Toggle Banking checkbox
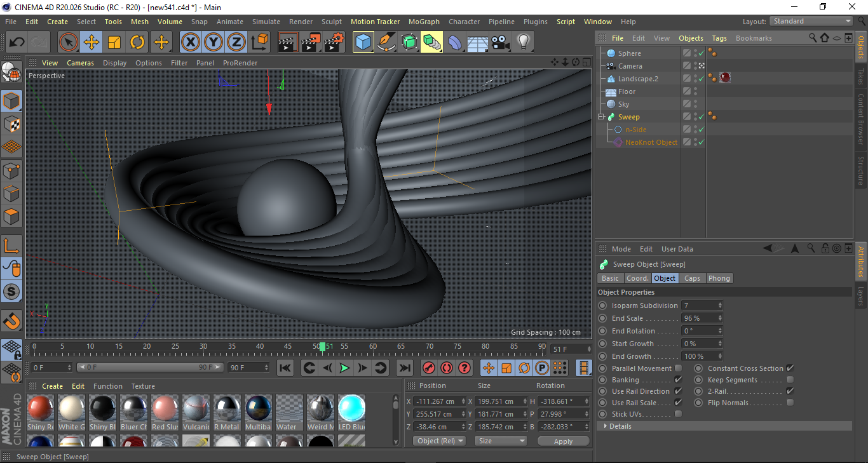 pyautogui.click(x=678, y=380)
